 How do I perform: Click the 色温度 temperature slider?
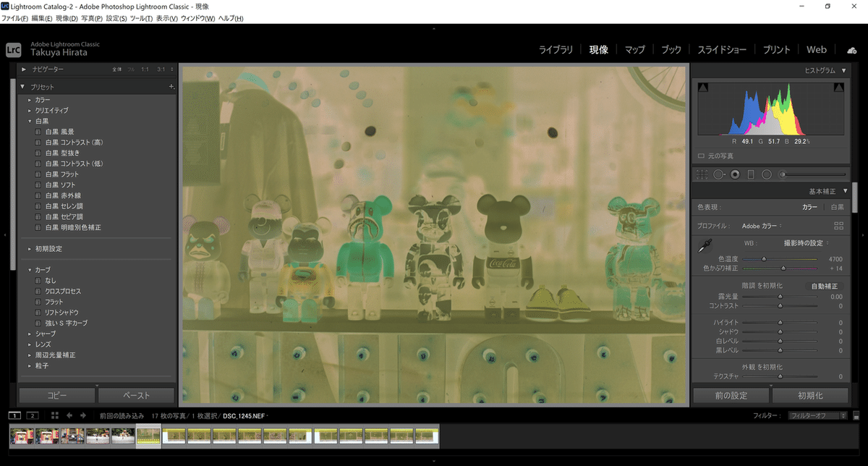pyautogui.click(x=780, y=259)
